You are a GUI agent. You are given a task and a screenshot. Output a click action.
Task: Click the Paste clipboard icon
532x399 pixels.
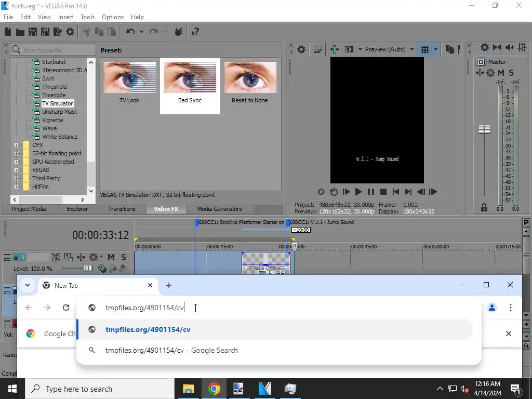[x=112, y=32]
